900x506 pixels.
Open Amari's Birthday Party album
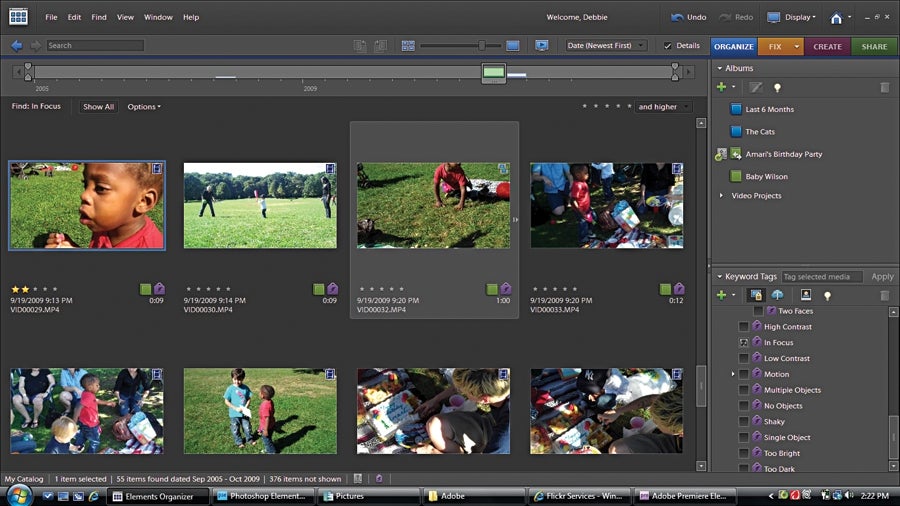pyautogui.click(x=783, y=154)
